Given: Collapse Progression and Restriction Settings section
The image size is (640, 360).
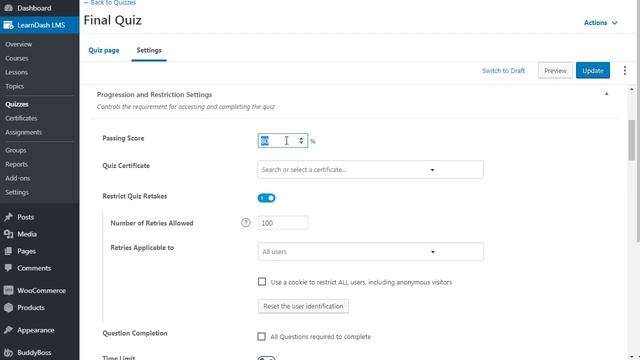Looking at the screenshot, I should pyautogui.click(x=607, y=94).
